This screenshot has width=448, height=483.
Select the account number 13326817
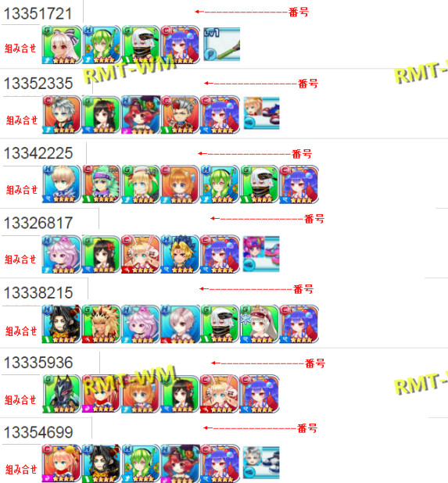click(x=38, y=223)
